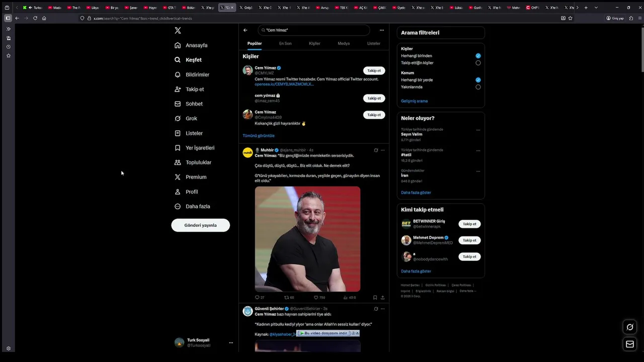Switch to the OnlyB browser tab
The height and width of the screenshot is (362, 644).
click(246, 8)
